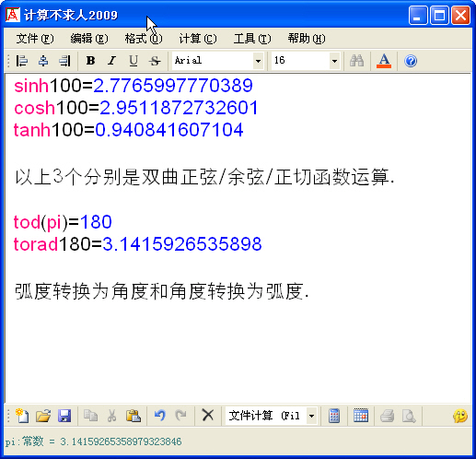Pick font color with red A button
476x459 pixels.
384,61
